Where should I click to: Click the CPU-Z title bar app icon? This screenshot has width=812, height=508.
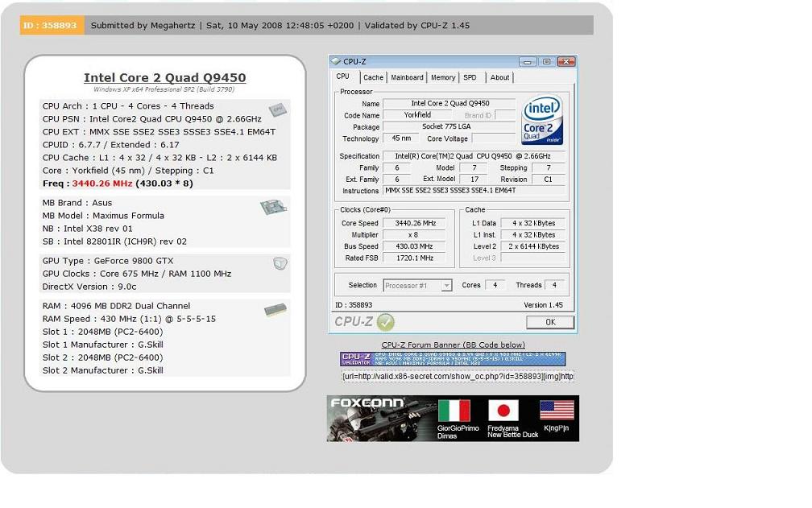click(x=336, y=61)
